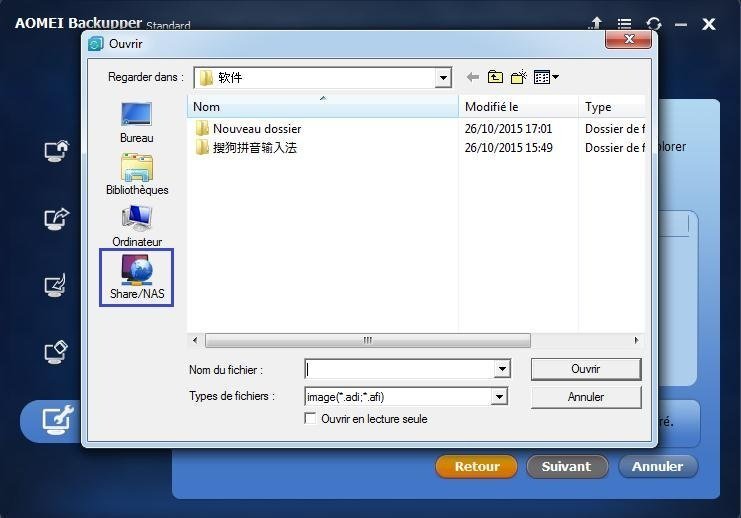Select the date 26/10/2015 15:49
The width and height of the screenshot is (741, 518).
click(508, 147)
